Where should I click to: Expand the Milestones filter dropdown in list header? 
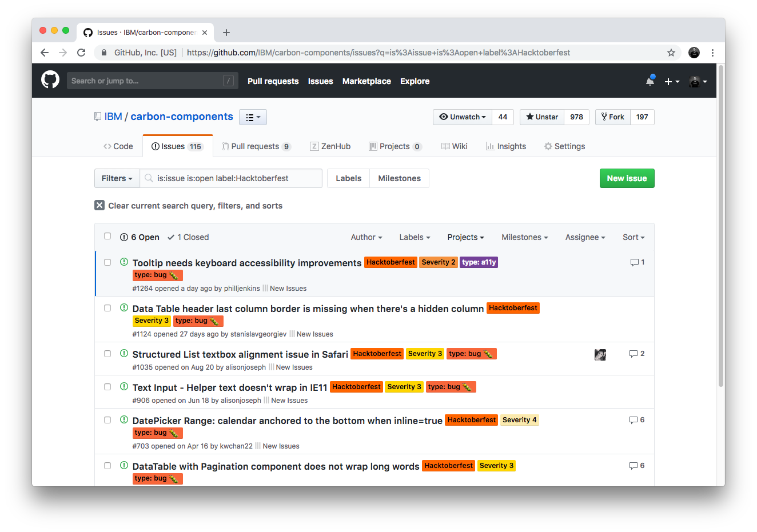525,237
